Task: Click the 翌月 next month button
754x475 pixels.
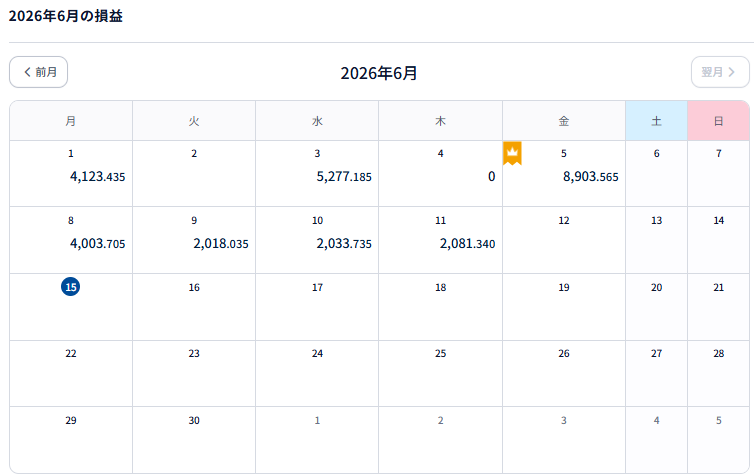Action: [x=720, y=72]
